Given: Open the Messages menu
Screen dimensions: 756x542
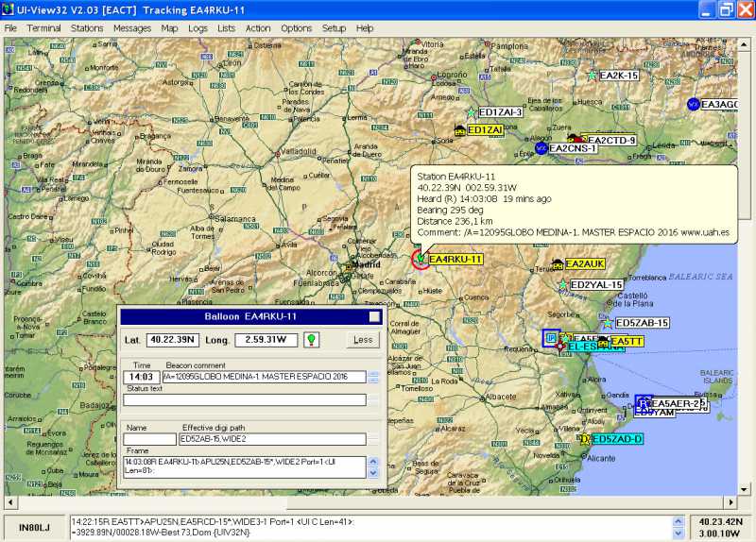Looking at the screenshot, I should tap(132, 28).
